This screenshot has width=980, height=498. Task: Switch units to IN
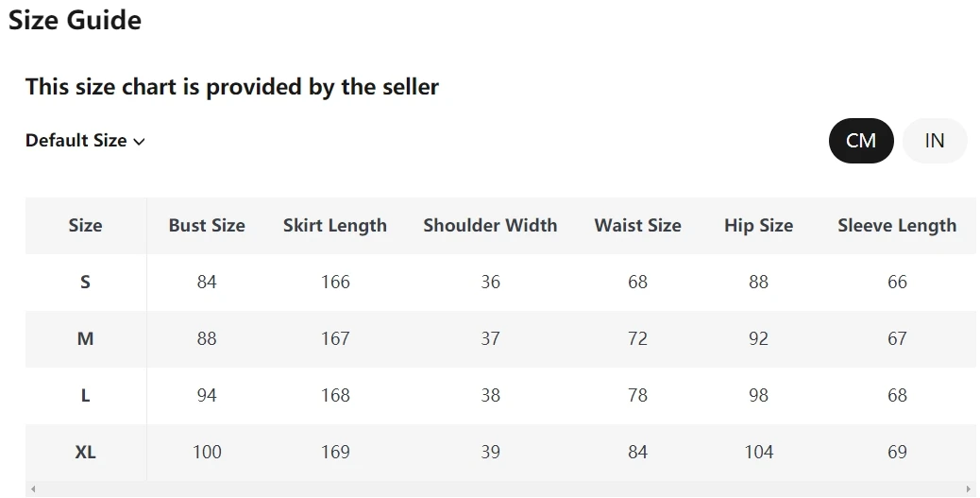pyautogui.click(x=935, y=141)
